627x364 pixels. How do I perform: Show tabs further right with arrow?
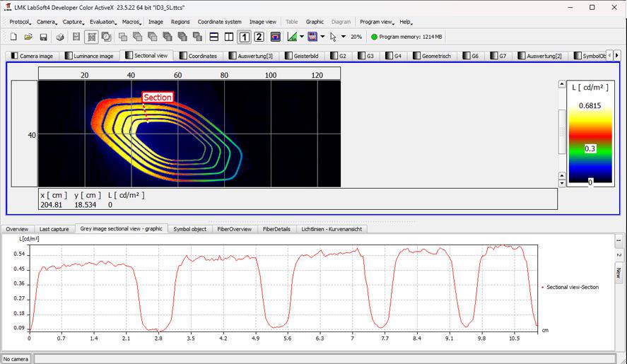pos(617,56)
